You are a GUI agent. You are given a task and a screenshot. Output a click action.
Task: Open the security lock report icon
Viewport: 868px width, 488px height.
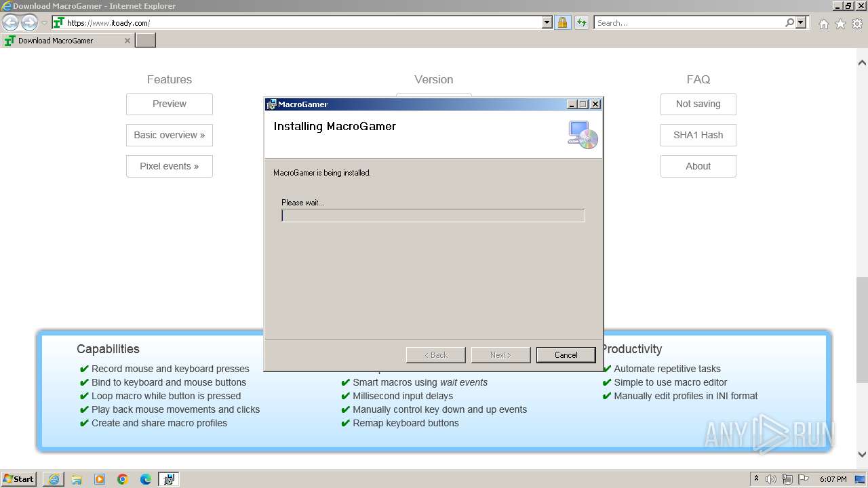click(x=562, y=22)
